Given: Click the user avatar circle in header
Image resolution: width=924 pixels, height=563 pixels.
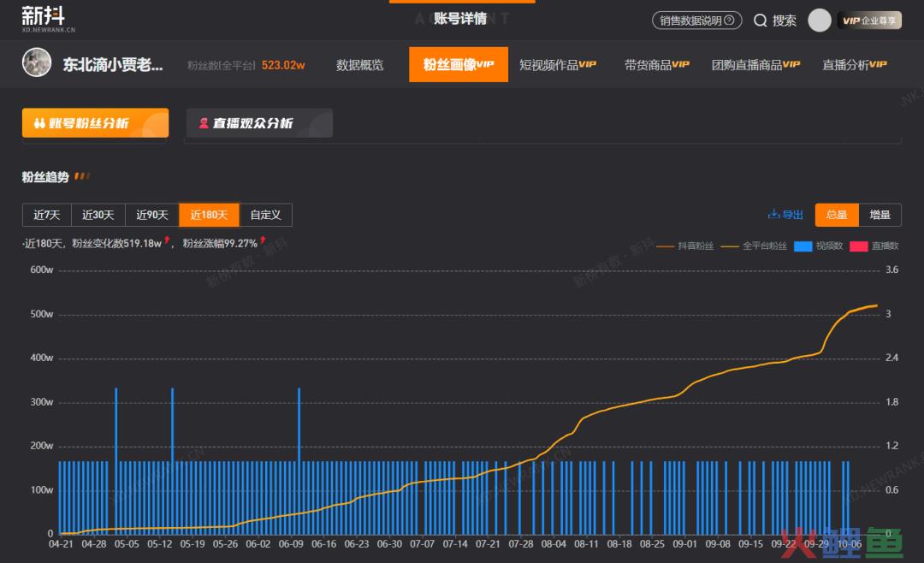Looking at the screenshot, I should pyautogui.click(x=819, y=20).
